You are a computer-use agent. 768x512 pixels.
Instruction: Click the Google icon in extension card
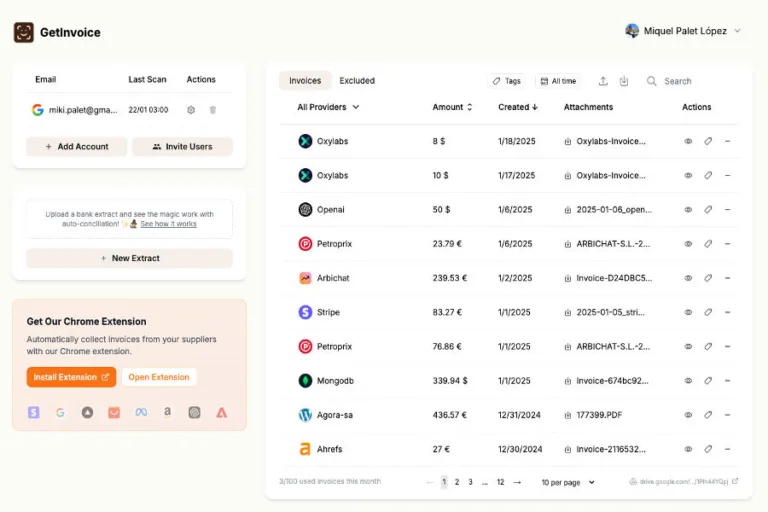coord(60,413)
